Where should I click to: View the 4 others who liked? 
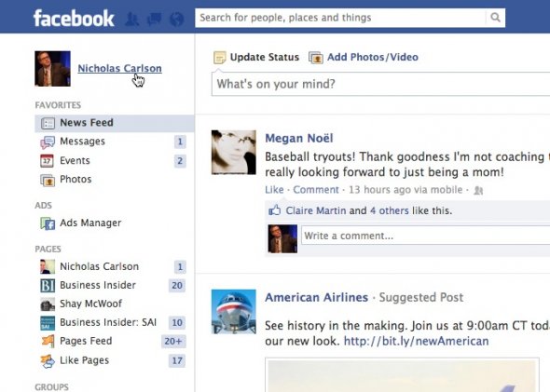[x=390, y=210]
